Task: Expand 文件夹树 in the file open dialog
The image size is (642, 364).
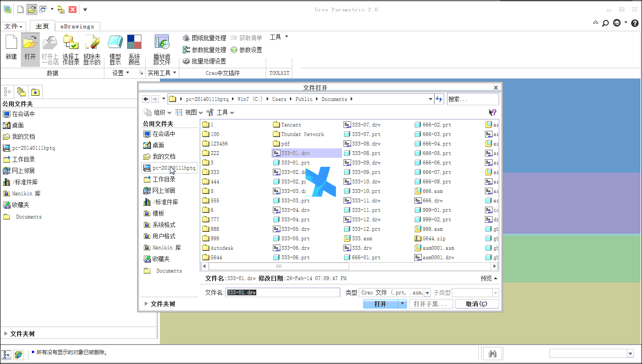Action: pos(160,304)
